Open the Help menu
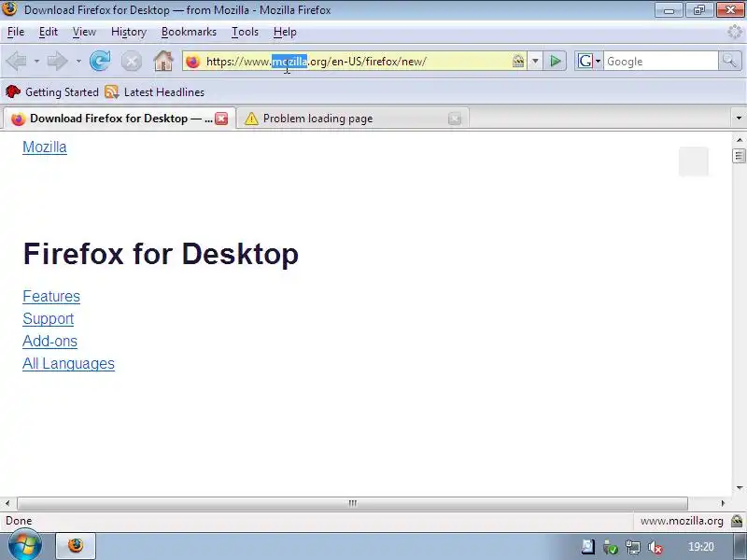 285,32
